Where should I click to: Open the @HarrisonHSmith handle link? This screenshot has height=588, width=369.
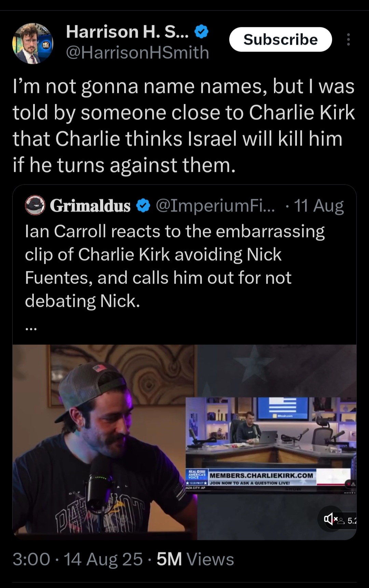pos(137,53)
